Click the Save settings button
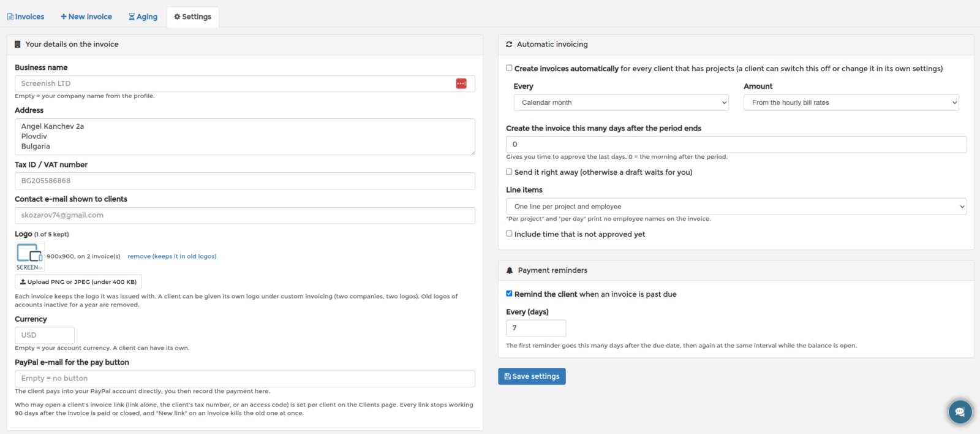The height and width of the screenshot is (434, 980). pyautogui.click(x=532, y=376)
